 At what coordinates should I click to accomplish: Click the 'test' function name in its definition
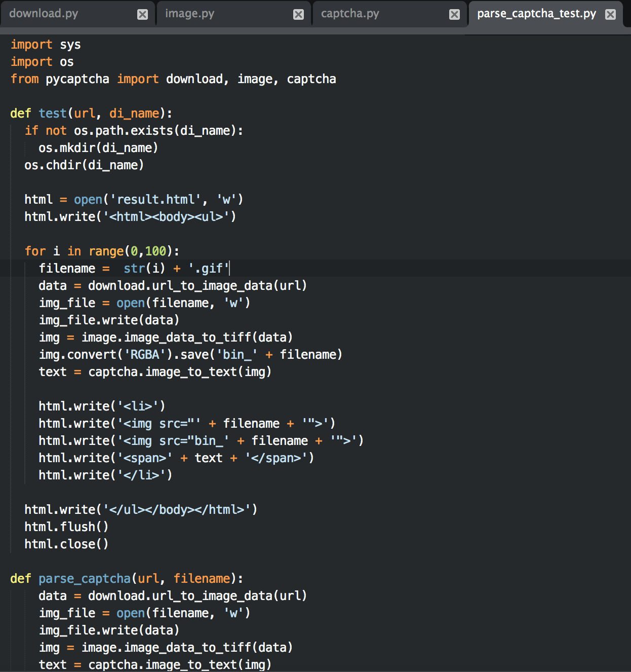53,114
